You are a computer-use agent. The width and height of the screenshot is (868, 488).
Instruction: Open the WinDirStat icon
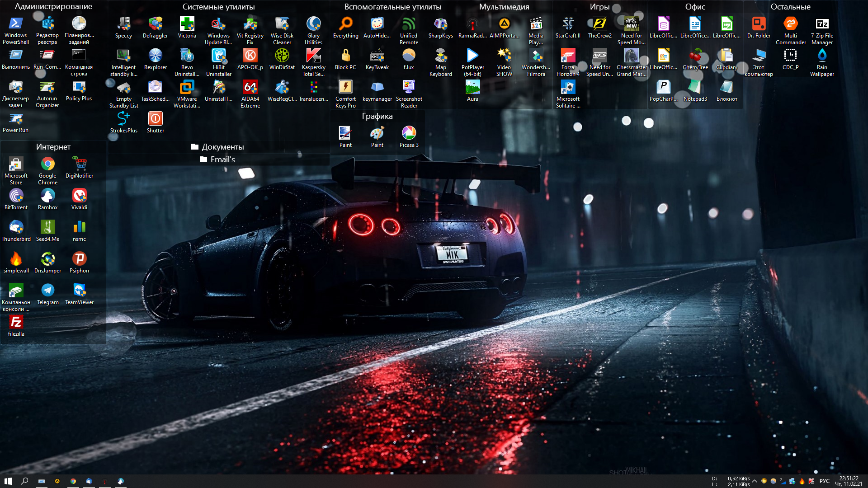coord(282,59)
